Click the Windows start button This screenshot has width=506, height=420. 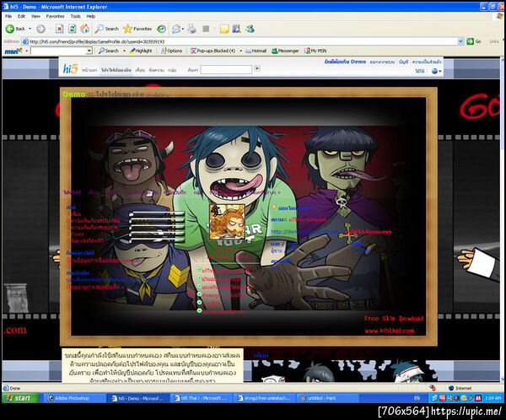click(20, 398)
